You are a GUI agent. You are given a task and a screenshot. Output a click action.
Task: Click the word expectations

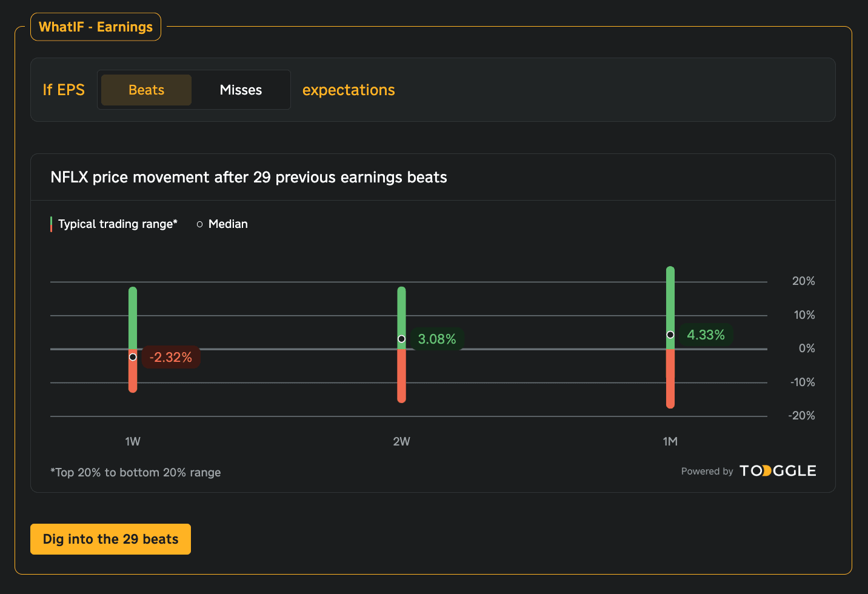click(349, 90)
